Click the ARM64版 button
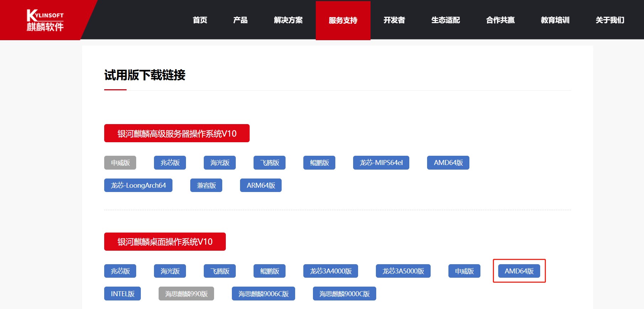Viewport: 644px width, 309px height. point(261,185)
